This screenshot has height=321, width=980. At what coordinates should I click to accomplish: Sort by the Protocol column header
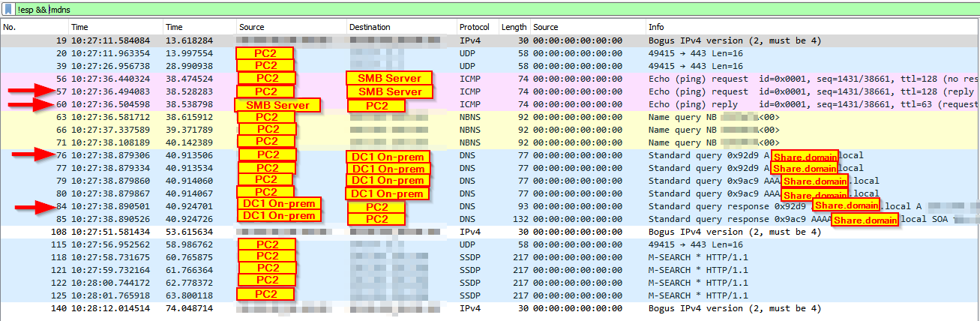pos(474,27)
